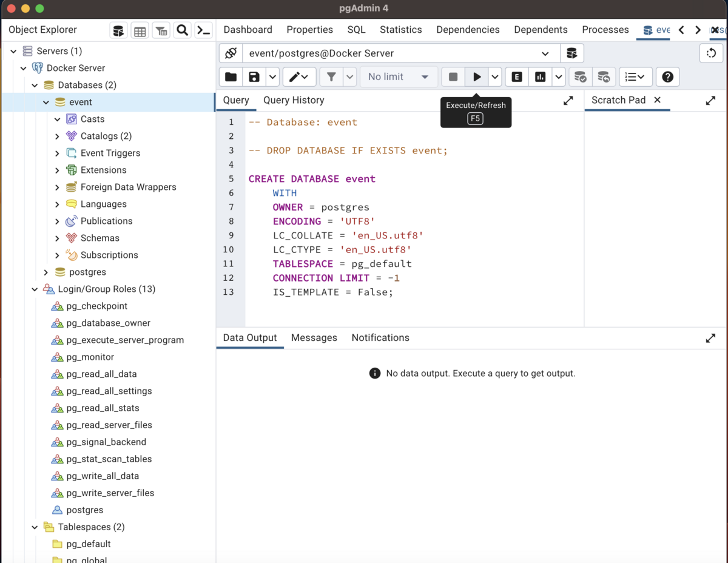728x563 pixels.
Task: Click the 'CREATE DATABASE event' line in editor
Action: (312, 179)
